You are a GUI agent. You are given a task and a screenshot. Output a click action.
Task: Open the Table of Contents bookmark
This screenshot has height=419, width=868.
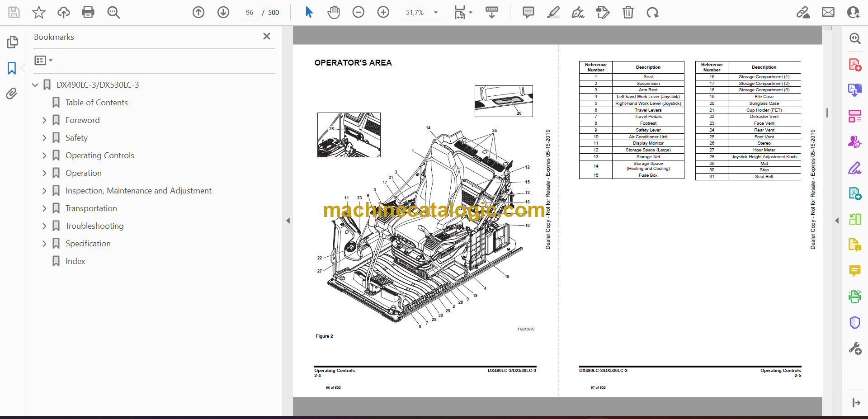point(96,103)
